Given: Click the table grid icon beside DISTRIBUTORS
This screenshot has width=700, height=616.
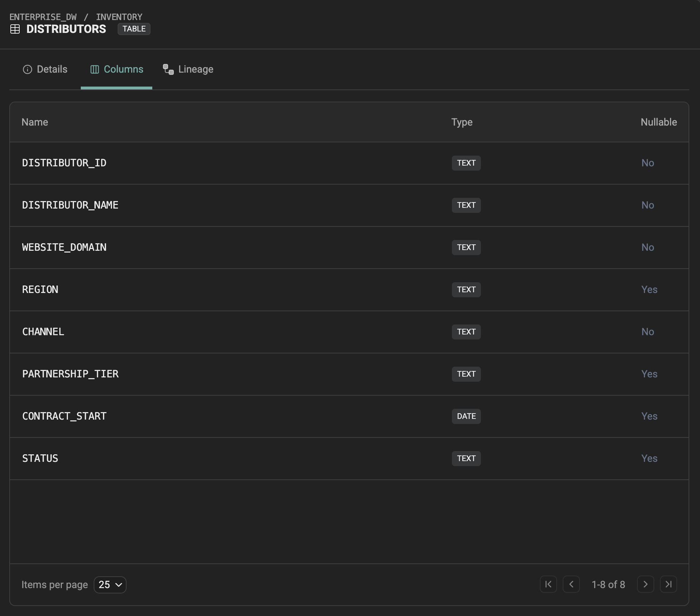Looking at the screenshot, I should click(15, 29).
